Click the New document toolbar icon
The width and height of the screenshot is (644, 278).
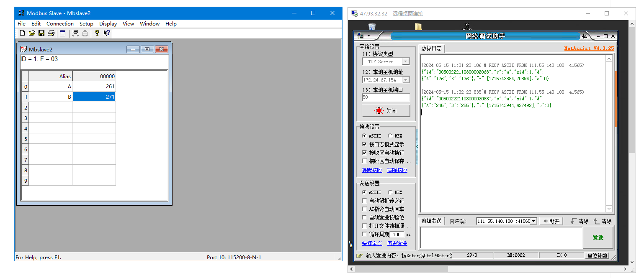22,33
